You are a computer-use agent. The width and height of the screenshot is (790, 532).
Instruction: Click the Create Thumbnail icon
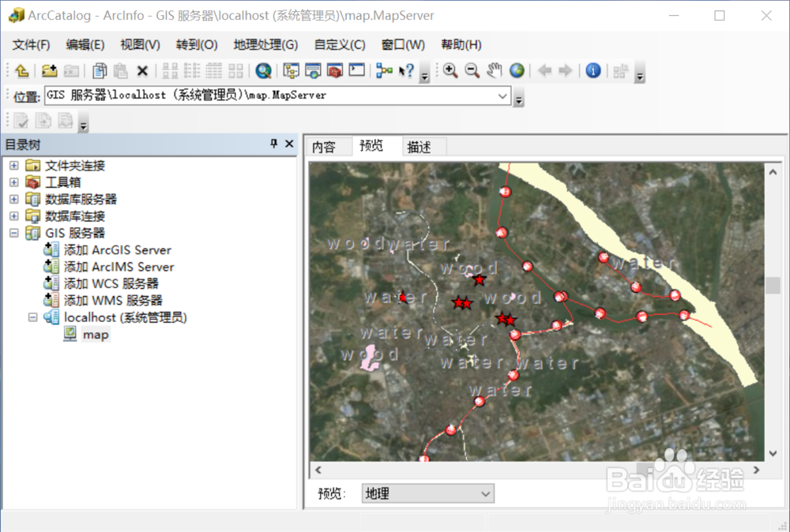(621, 71)
